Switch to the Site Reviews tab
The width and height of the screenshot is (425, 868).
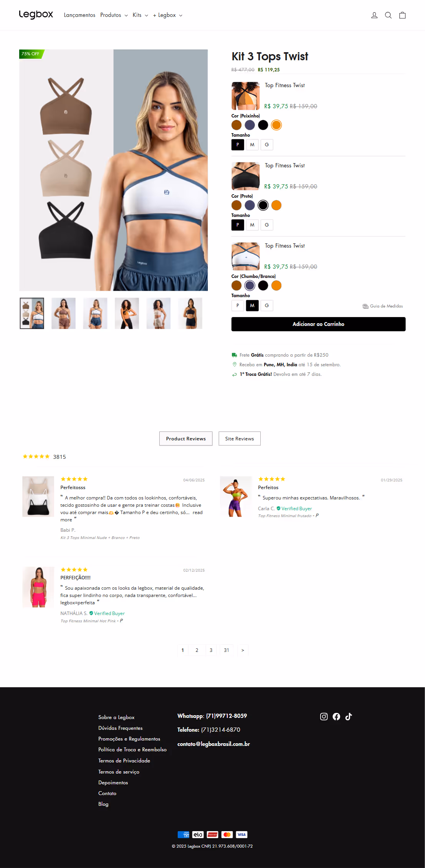click(x=240, y=438)
